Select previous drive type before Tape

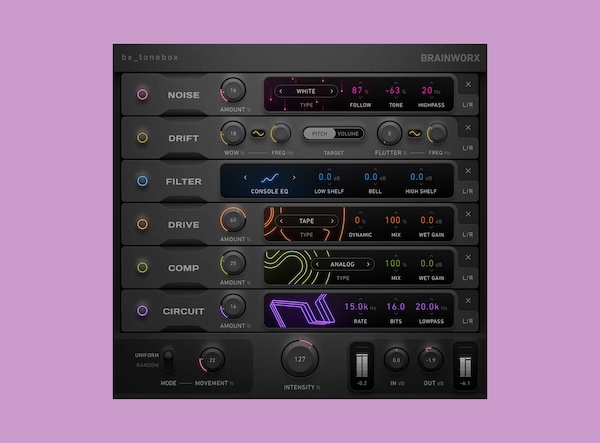(x=281, y=221)
